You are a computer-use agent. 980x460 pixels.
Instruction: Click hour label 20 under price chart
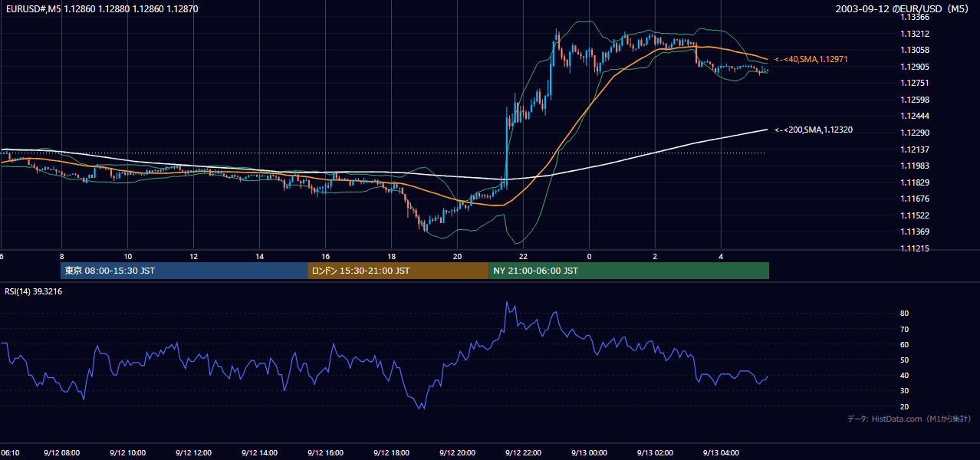coord(457,256)
